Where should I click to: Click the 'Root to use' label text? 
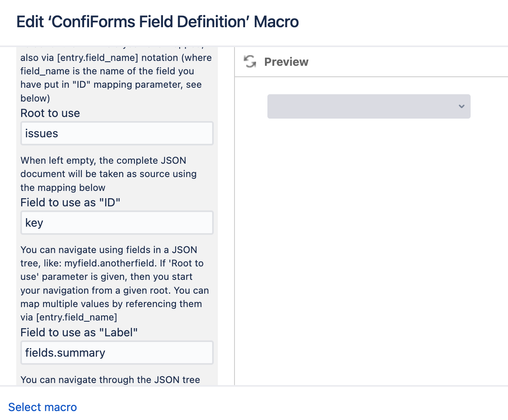click(50, 113)
